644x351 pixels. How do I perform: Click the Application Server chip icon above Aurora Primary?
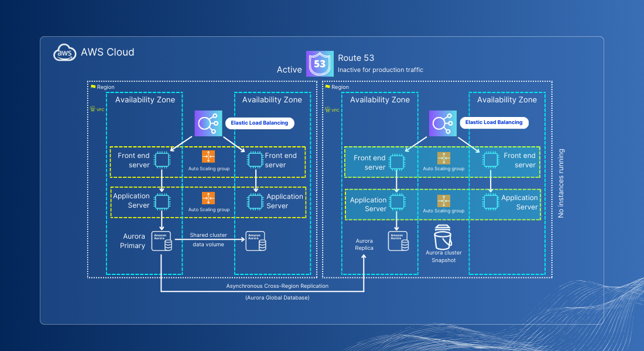point(162,202)
